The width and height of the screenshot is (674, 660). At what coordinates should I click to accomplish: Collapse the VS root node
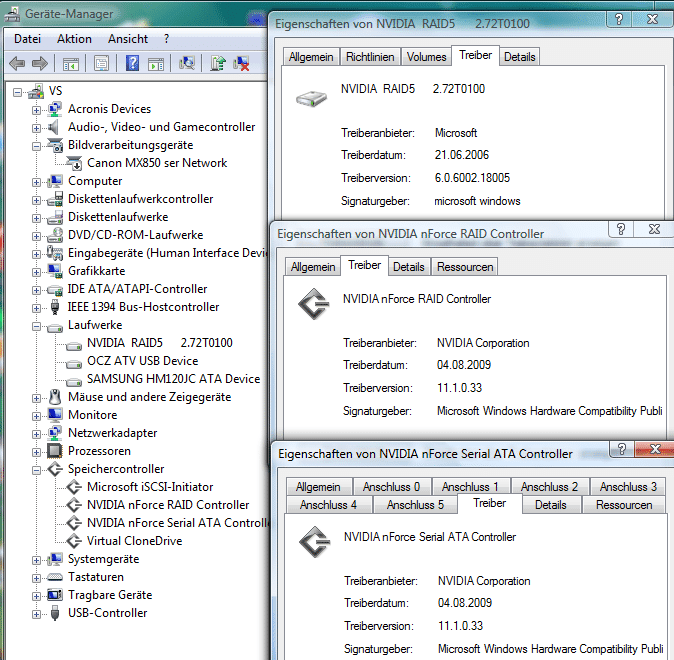coord(17,92)
